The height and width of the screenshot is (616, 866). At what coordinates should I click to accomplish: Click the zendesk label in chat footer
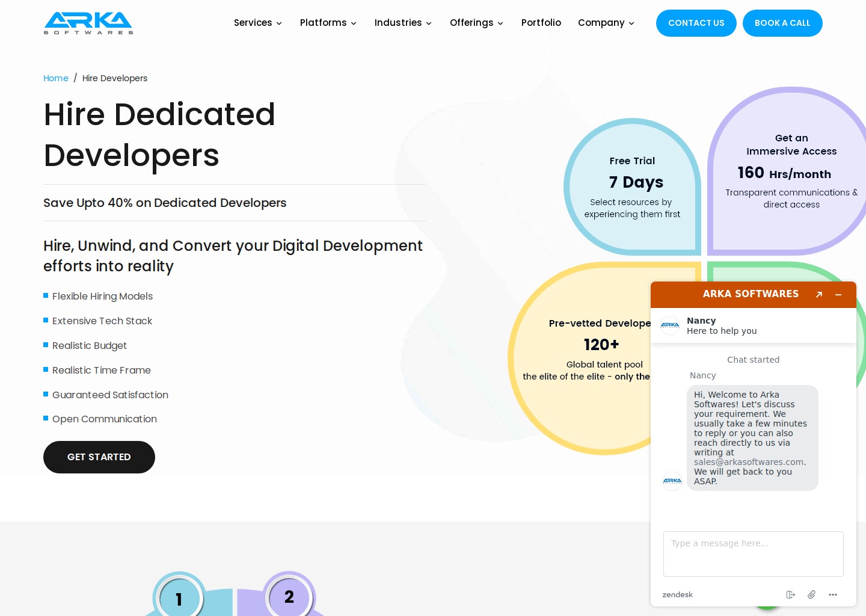pos(678,594)
